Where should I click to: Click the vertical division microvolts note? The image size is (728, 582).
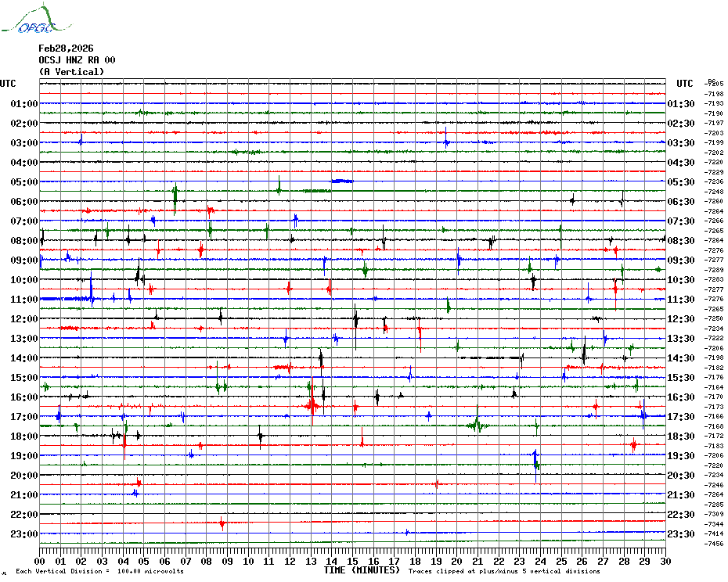(99, 571)
